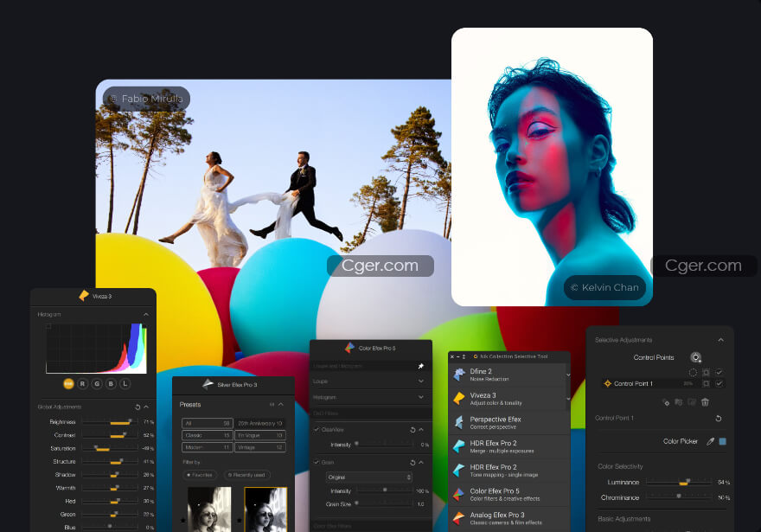
Task: Select the Vintage presets category
Action: 260,447
